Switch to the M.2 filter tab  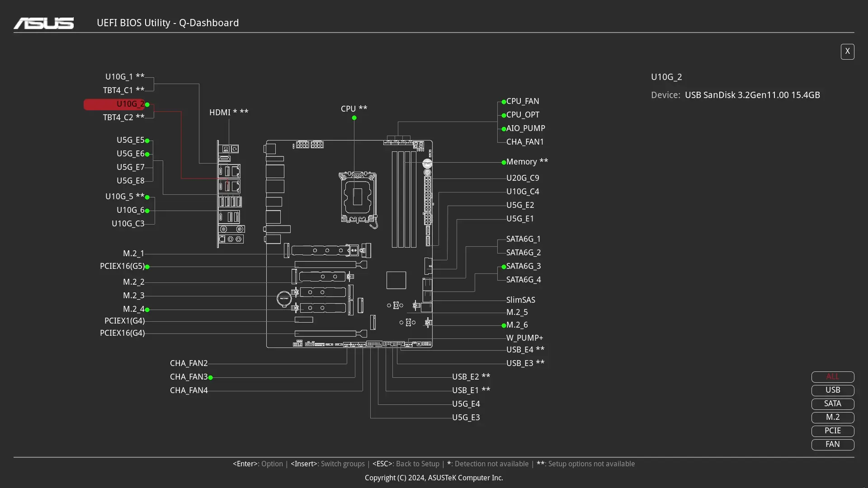[832, 418]
